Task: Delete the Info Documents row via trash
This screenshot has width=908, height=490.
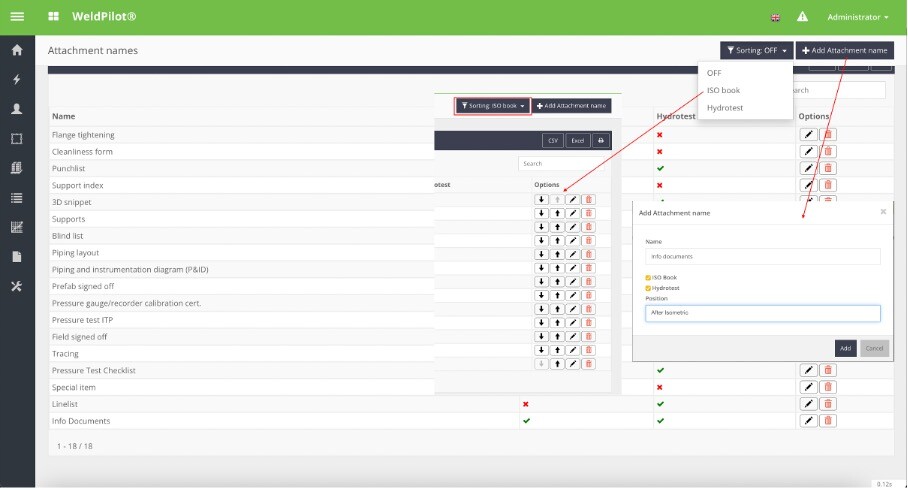Action: [828, 421]
